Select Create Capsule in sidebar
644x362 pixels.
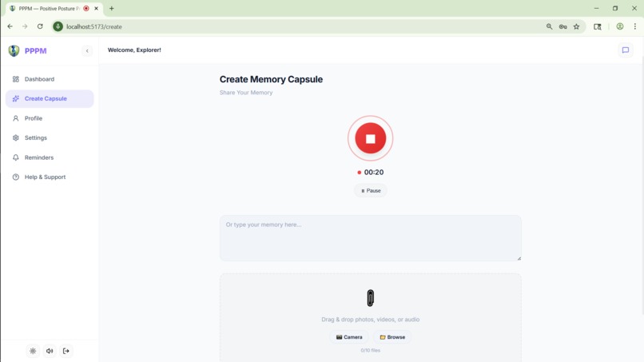tap(50, 98)
